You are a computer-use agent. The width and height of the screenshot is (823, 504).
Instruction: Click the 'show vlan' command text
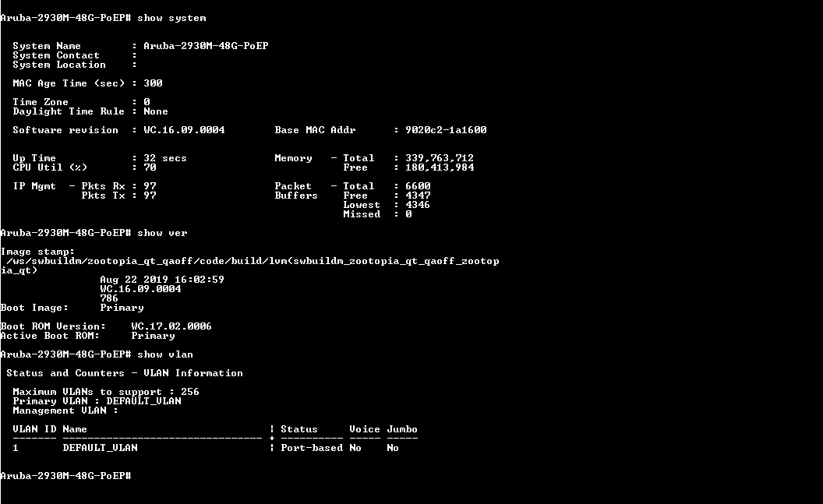coord(165,355)
